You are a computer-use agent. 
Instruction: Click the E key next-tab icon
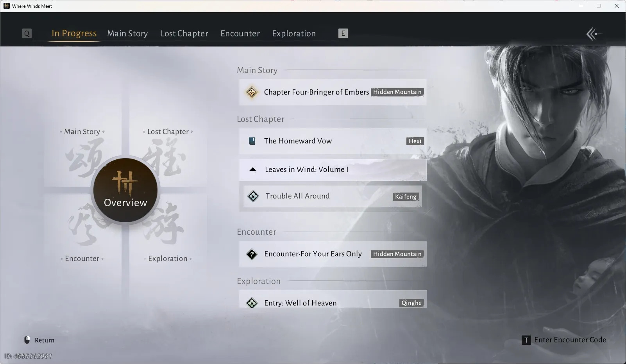coord(343,33)
